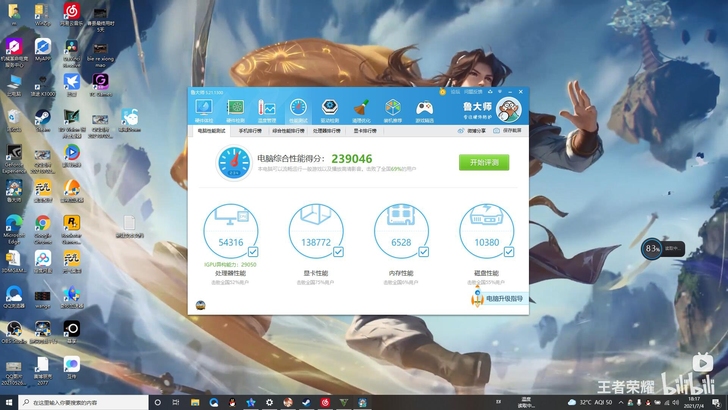The width and height of the screenshot is (728, 410).
Task: Select 性能测试 performance test gauge icon
Action: [298, 111]
